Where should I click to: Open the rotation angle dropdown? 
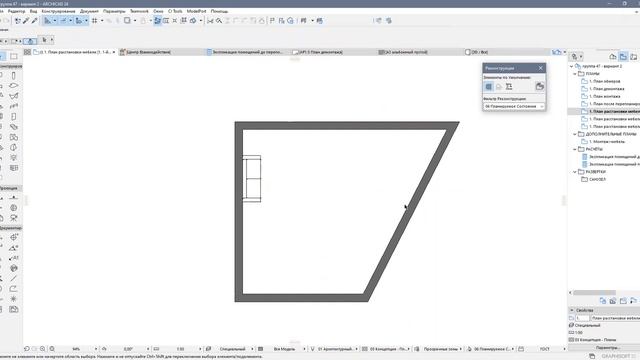148,349
